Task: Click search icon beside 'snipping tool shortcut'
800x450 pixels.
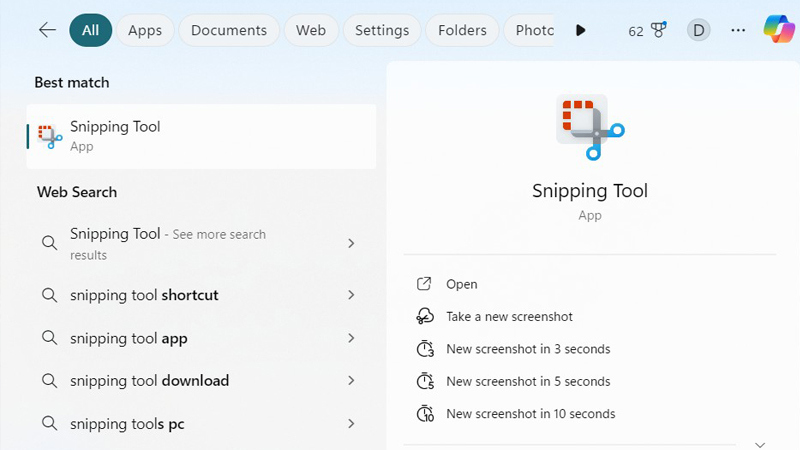Action: (49, 295)
